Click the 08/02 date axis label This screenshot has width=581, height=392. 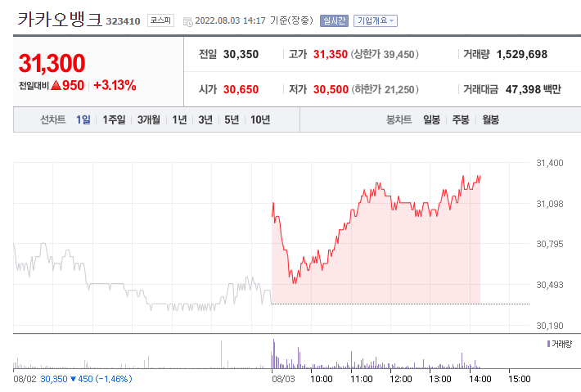25,379
